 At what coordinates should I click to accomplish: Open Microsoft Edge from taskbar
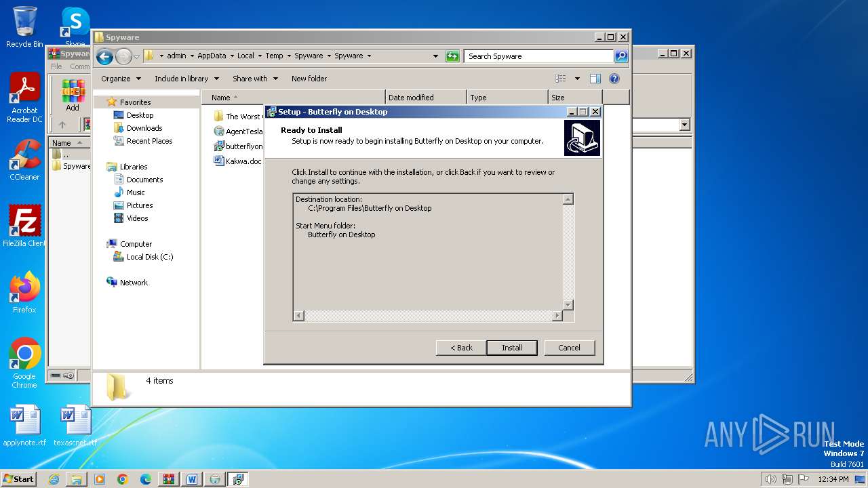coord(146,479)
